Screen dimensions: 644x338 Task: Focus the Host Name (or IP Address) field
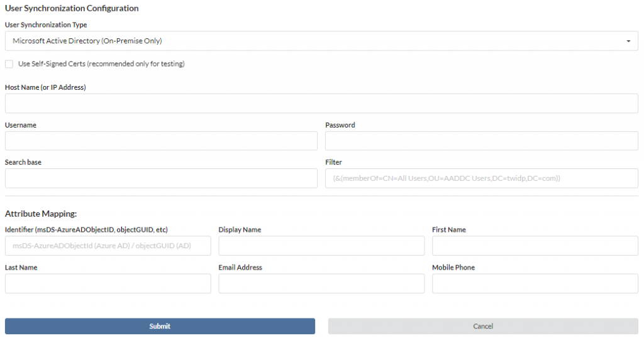(x=321, y=104)
